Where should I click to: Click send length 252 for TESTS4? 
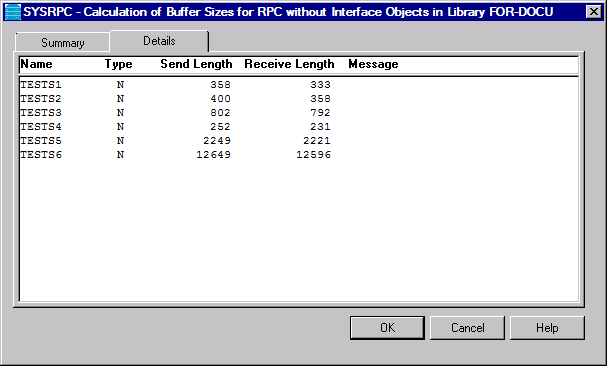pyautogui.click(x=220, y=126)
